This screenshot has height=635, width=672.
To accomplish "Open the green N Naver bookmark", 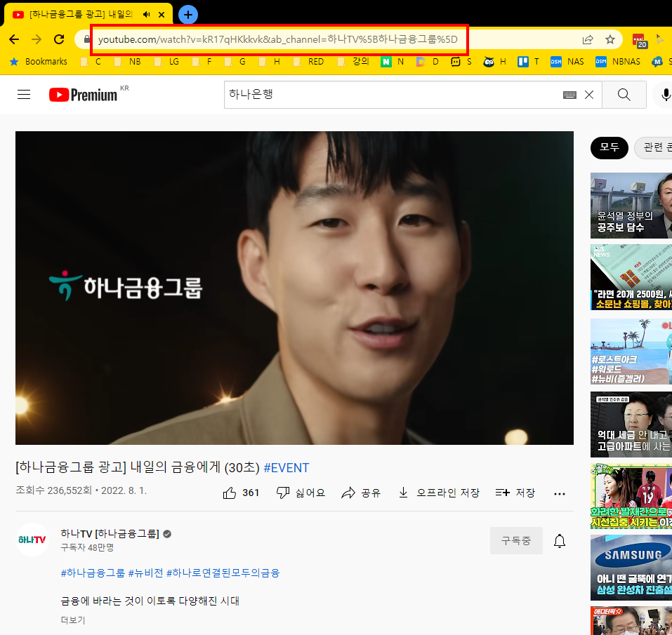I will [392, 62].
